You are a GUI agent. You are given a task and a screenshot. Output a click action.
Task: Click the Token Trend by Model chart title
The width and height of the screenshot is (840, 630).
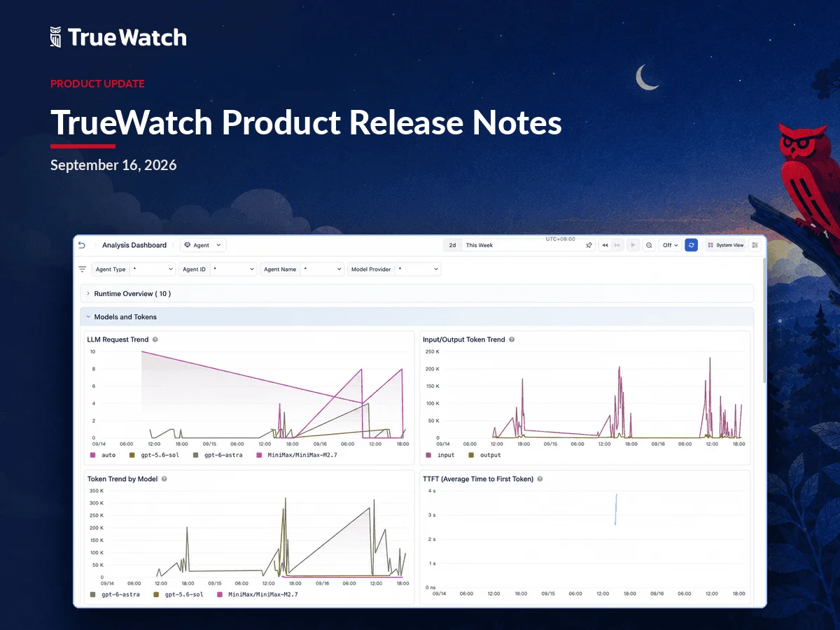tap(122, 479)
